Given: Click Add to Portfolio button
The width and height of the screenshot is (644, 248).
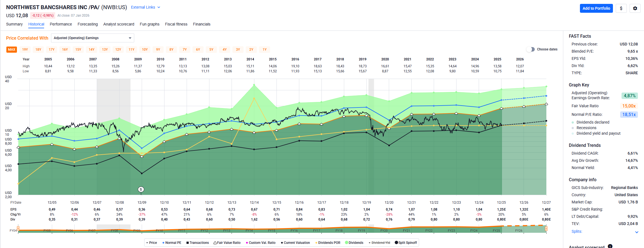Looking at the screenshot, I should (596, 8).
